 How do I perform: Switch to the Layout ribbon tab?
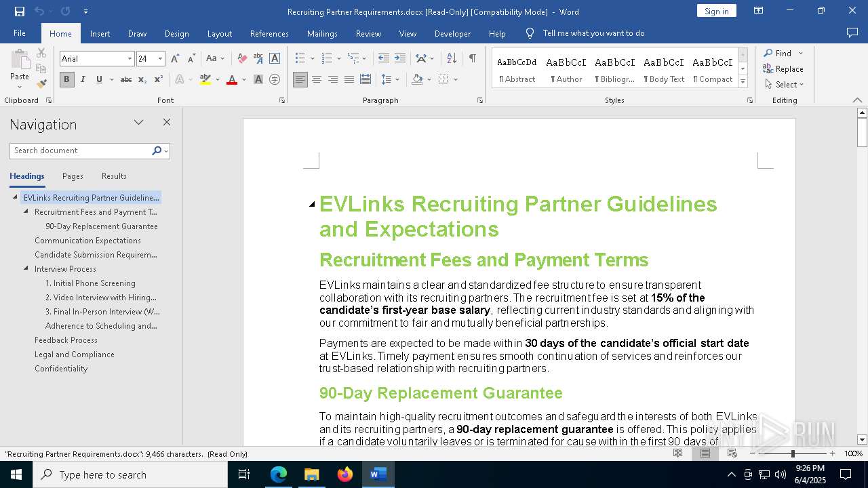pyautogui.click(x=219, y=33)
